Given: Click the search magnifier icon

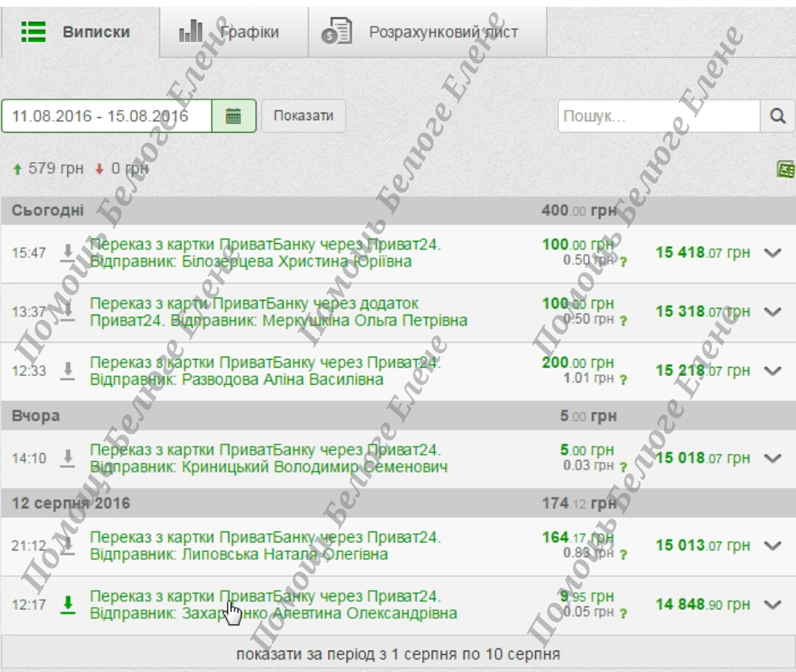Looking at the screenshot, I should coord(778,116).
